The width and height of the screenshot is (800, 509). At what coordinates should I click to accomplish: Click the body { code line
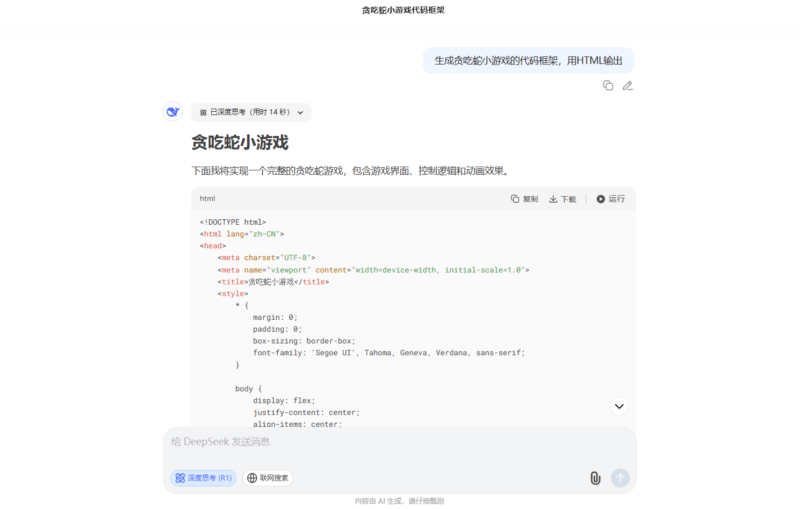pyautogui.click(x=248, y=389)
